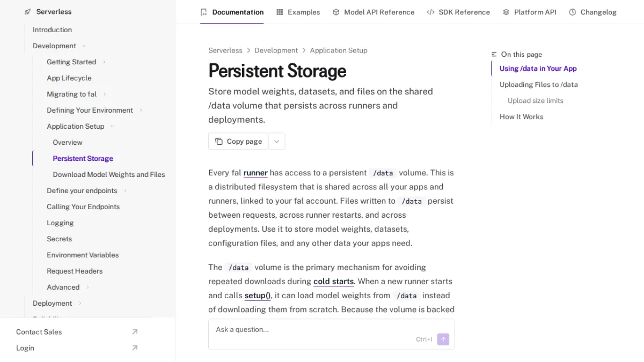
Task: Open the Request Headers page
Action: pyautogui.click(x=75, y=271)
